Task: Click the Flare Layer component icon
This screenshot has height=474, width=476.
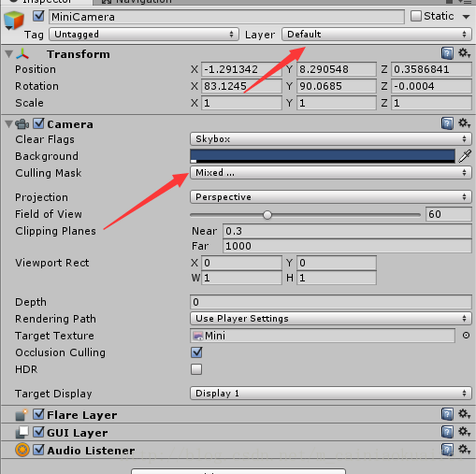Action: (x=22, y=415)
